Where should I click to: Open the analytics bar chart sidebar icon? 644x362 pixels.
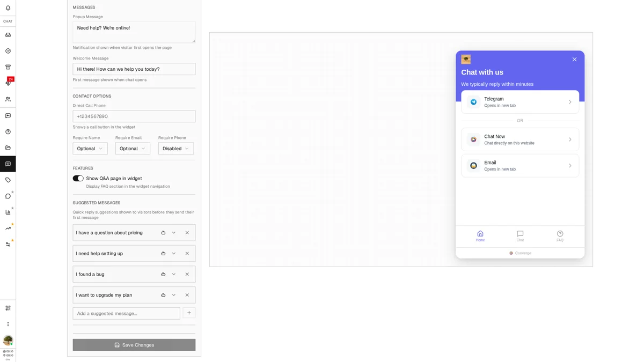[x=8, y=211]
